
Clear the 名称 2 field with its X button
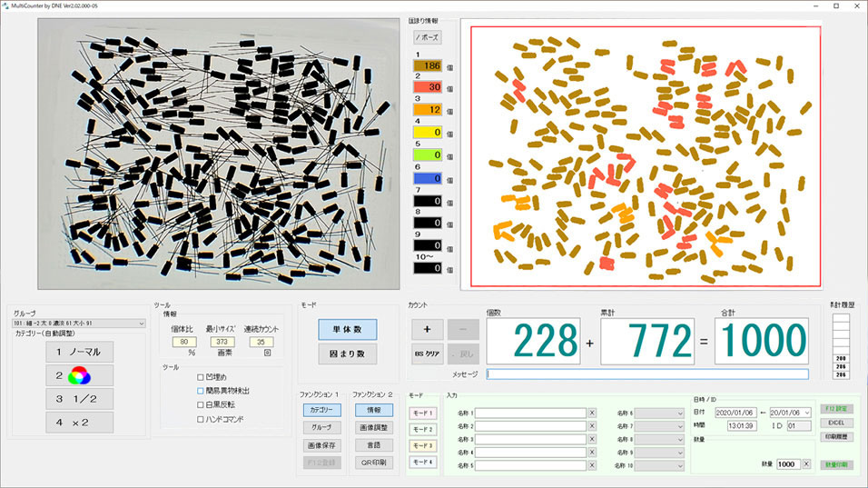pyautogui.click(x=592, y=426)
